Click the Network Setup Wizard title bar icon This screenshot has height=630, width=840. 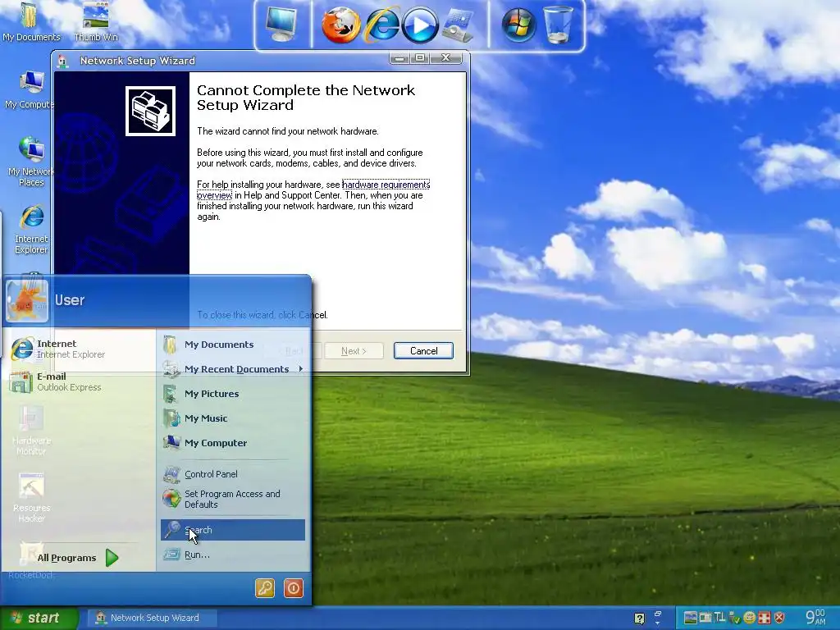(x=63, y=61)
